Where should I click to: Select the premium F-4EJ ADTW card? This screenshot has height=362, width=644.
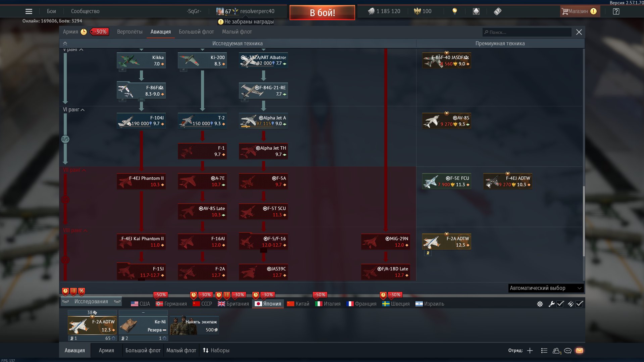(x=507, y=182)
